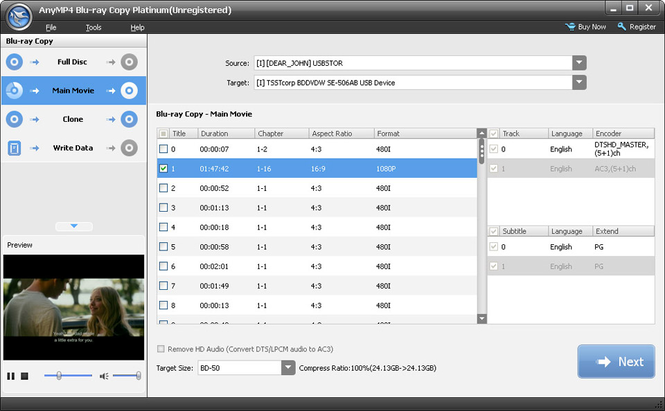This screenshot has width=665, height=411.
Task: Tick the checkbox for title 2
Action: click(163, 188)
